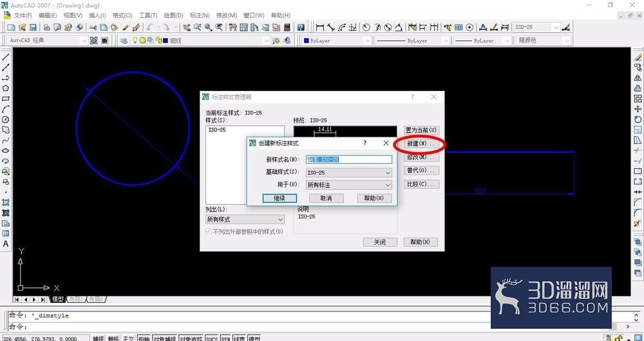This screenshot has width=644, height=341.
Task: Select the Circle tool in Draw toolbar
Action: (x=6, y=119)
